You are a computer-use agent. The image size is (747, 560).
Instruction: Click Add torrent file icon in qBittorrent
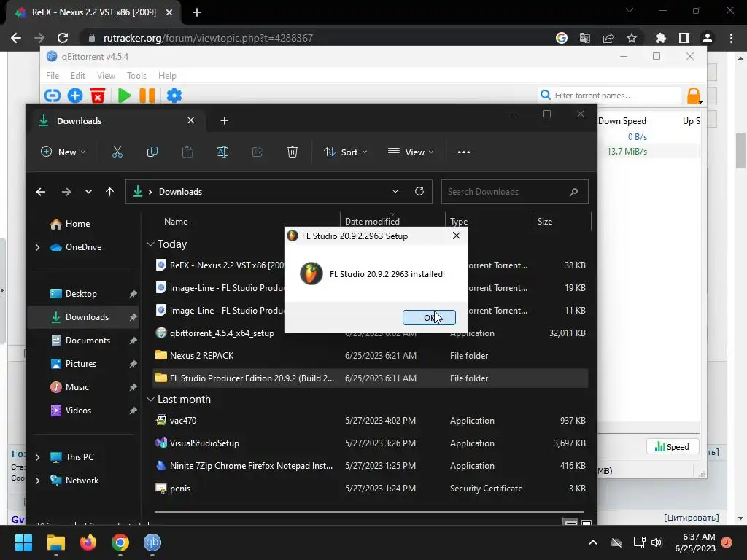tap(75, 96)
